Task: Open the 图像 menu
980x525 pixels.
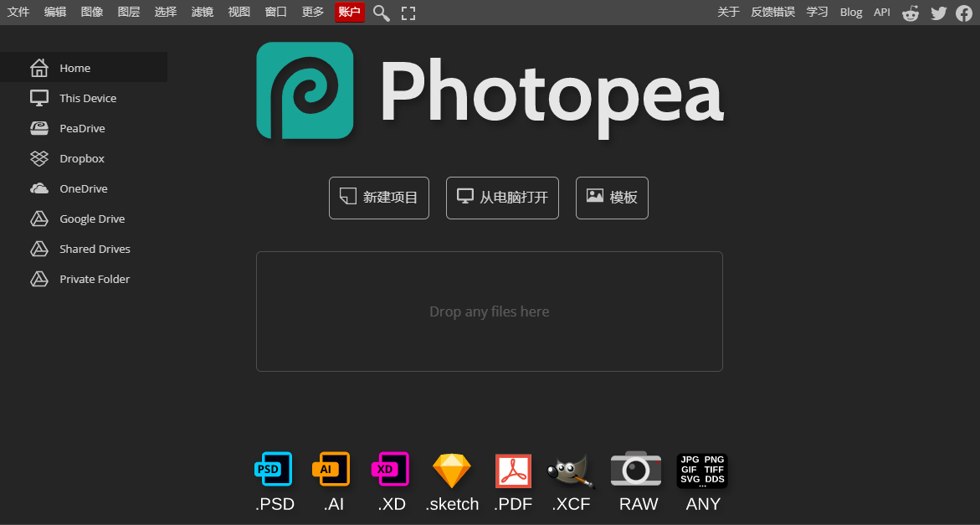Action: click(x=92, y=12)
